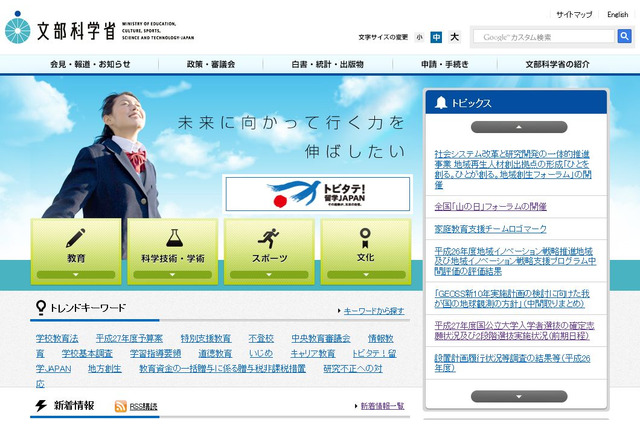Viewport: 640px width, 426px height.
Task: Click the 学習指導要領 keyword
Action: click(x=155, y=353)
